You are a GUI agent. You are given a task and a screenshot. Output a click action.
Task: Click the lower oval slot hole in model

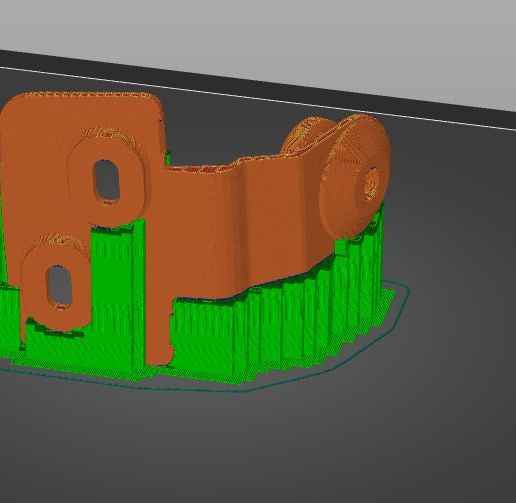coord(59,286)
